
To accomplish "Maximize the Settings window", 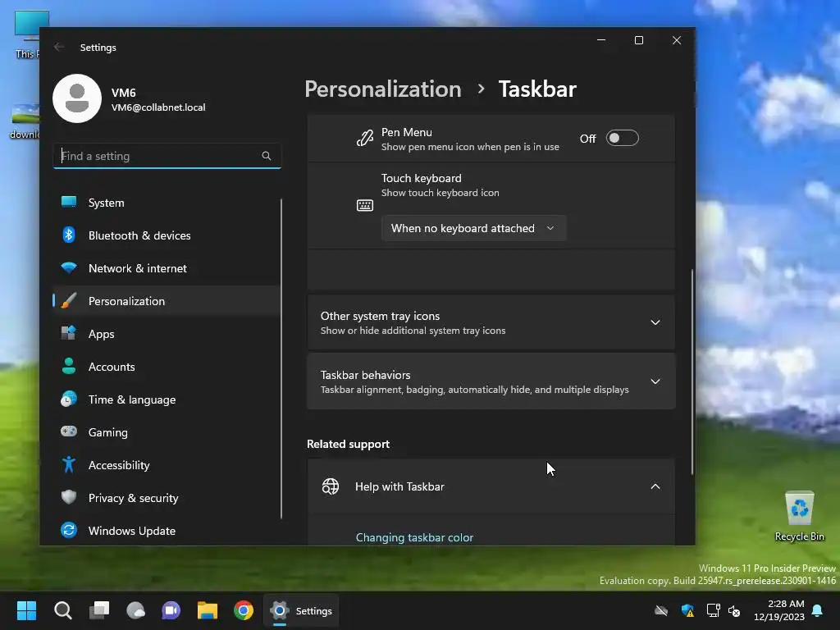I will coord(638,40).
